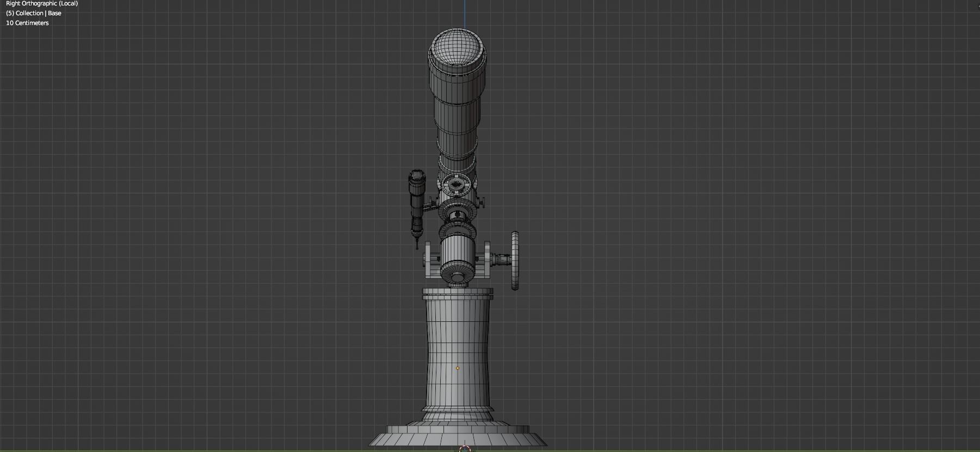Select the orange origin point on the pedestal
980x452 pixels.
click(458, 368)
